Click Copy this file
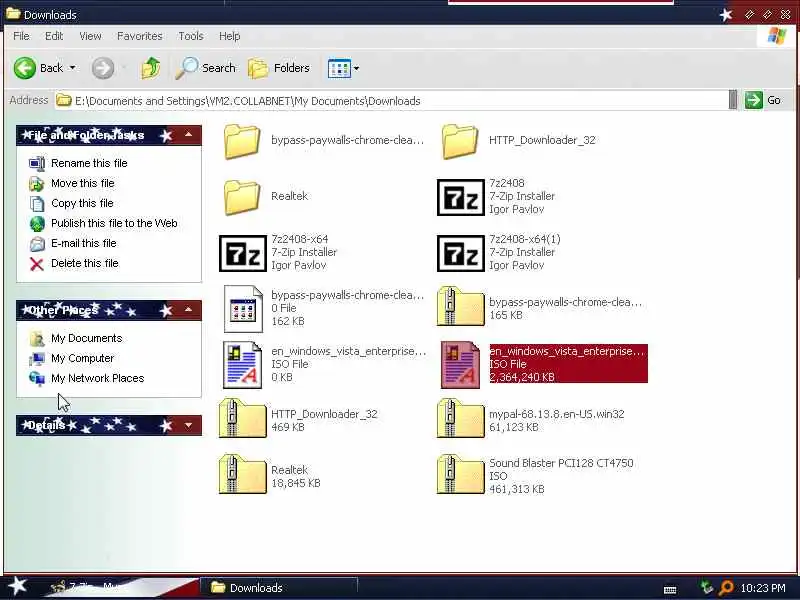 click(82, 203)
